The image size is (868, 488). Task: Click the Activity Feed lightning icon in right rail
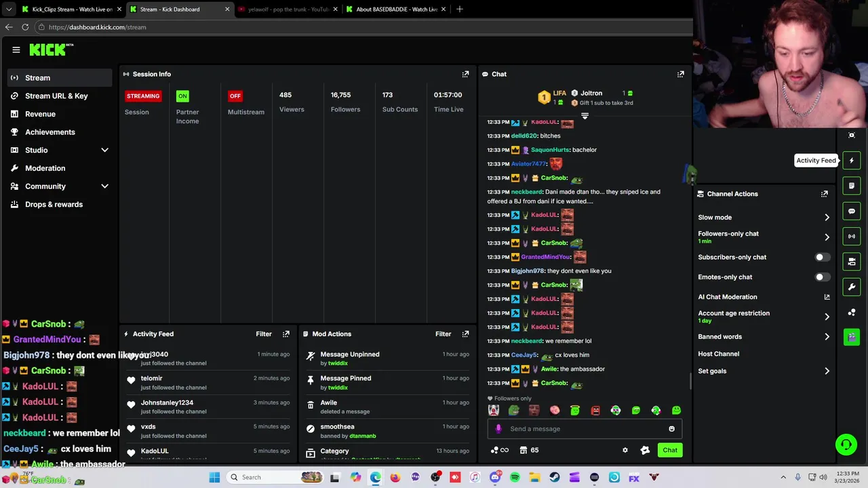pos(852,161)
